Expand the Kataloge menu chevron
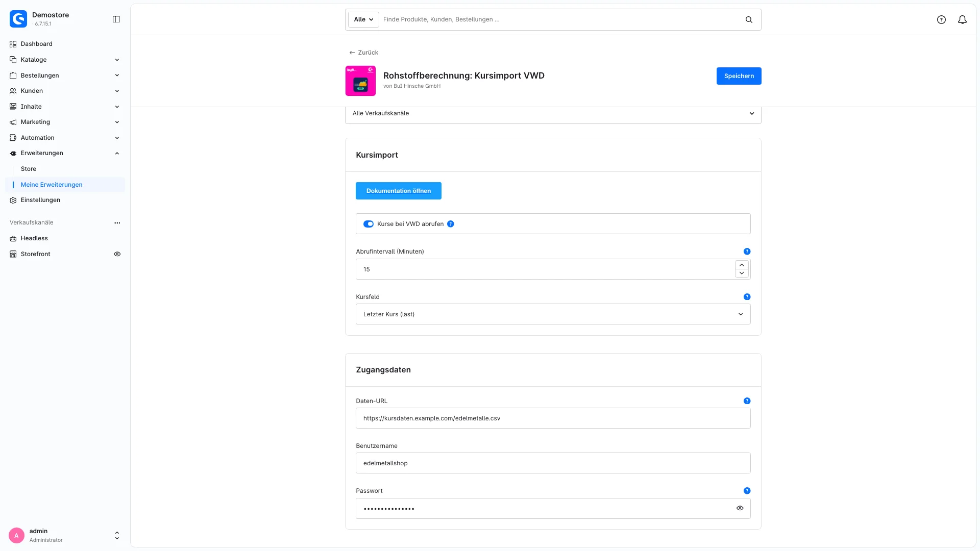This screenshot has height=551, width=980. [x=117, y=60]
